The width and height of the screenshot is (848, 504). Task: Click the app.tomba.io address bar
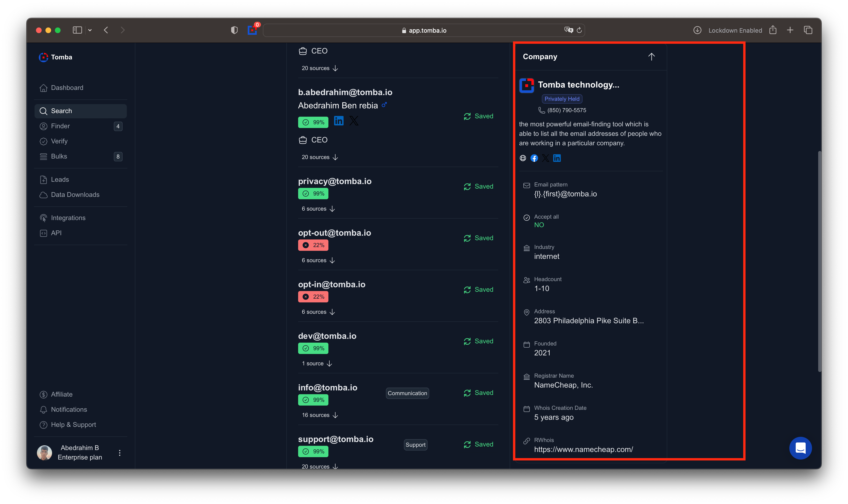tap(424, 30)
